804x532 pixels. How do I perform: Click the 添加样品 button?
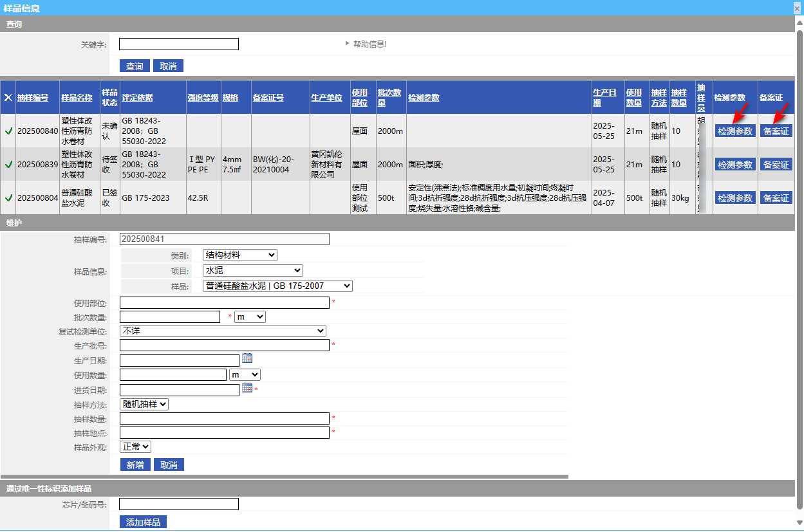tap(143, 522)
